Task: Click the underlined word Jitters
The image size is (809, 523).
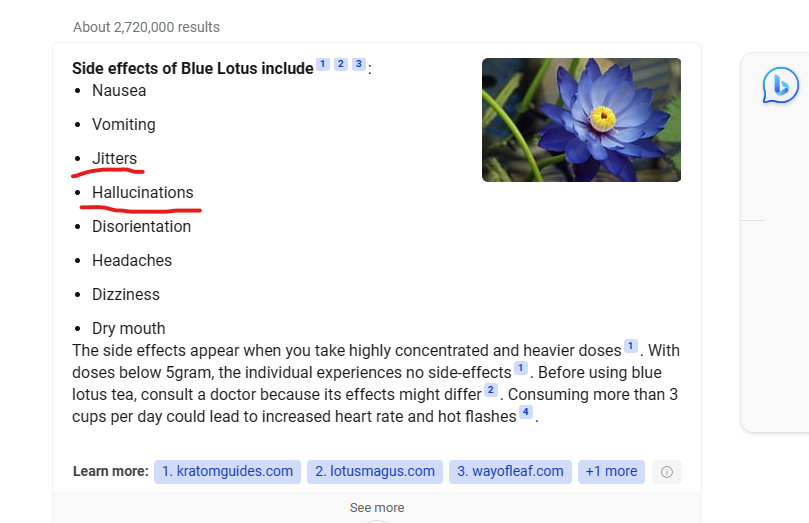Action: [115, 158]
